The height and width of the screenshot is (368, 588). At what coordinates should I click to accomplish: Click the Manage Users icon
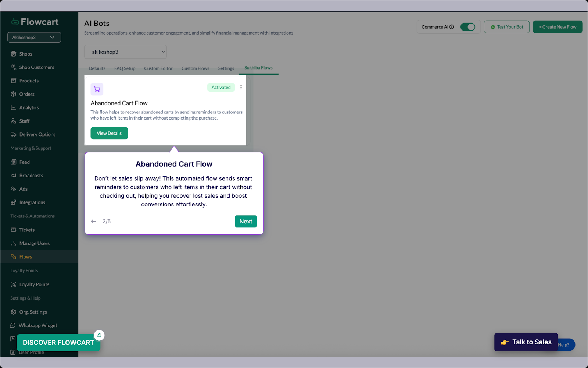point(13,243)
